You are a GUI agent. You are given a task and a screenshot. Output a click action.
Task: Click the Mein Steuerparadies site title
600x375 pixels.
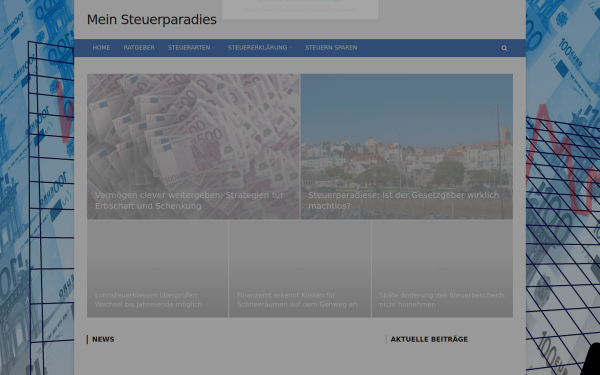coord(152,20)
